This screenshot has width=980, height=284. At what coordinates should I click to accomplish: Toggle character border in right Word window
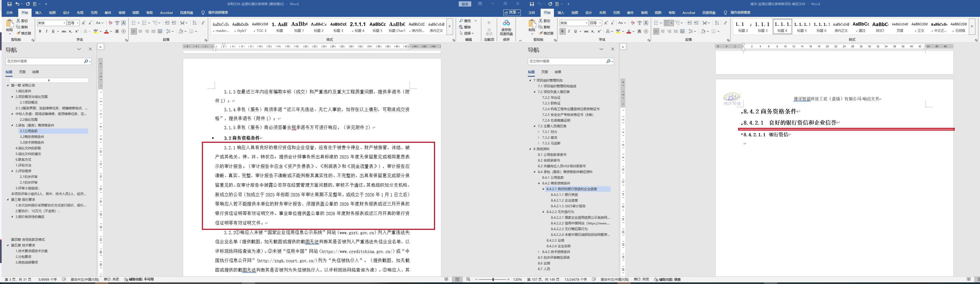(646, 23)
